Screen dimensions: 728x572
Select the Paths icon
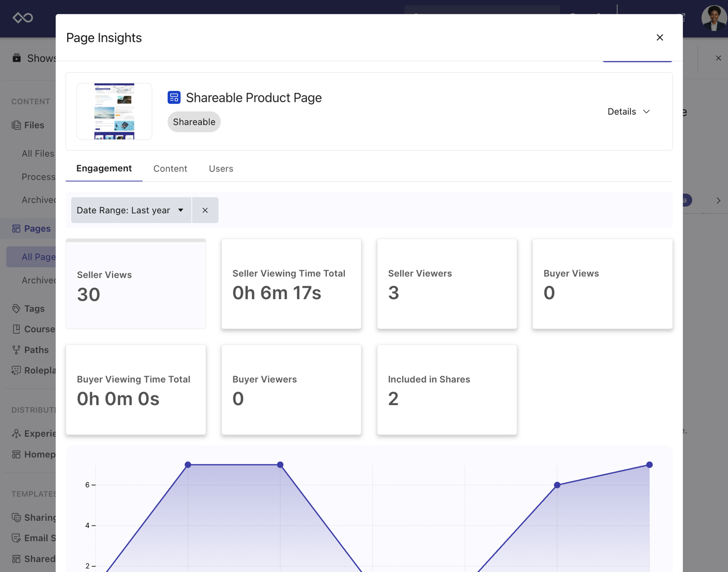pos(15,349)
